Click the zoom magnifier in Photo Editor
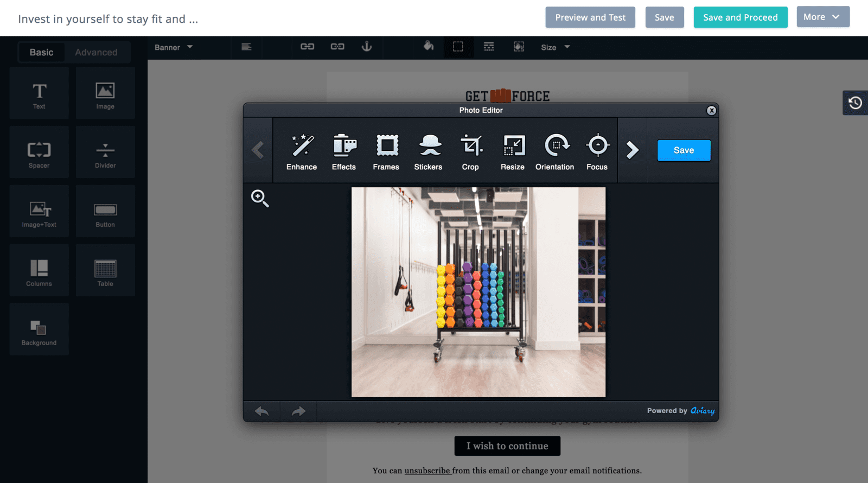This screenshot has height=483, width=868. [x=260, y=198]
